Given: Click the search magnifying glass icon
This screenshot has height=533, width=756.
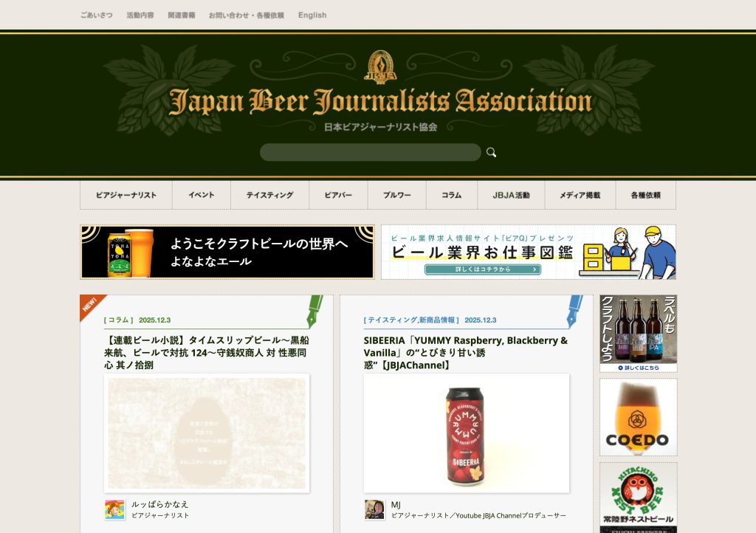Looking at the screenshot, I should [x=492, y=151].
